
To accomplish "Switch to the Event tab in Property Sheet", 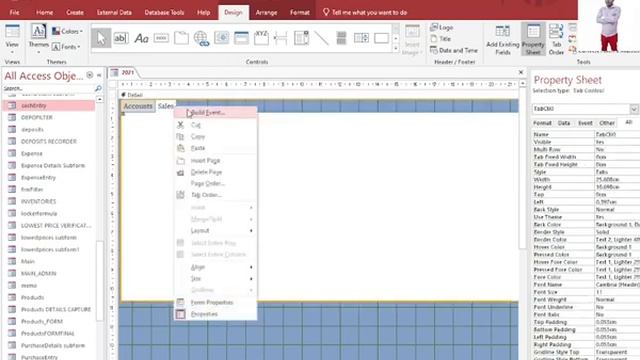I will (x=585, y=123).
